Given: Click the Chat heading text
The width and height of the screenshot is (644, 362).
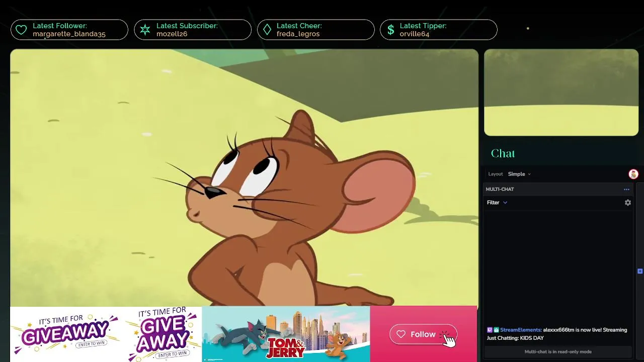Looking at the screenshot, I should 503,153.
